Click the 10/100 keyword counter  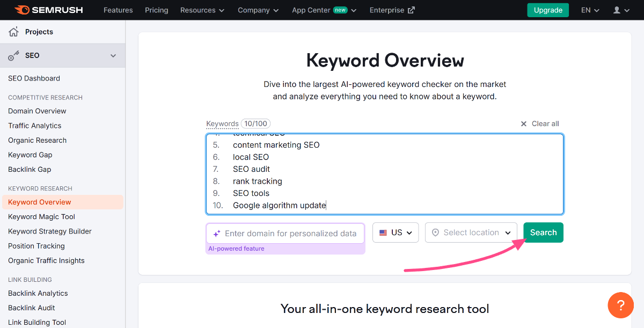(x=255, y=123)
